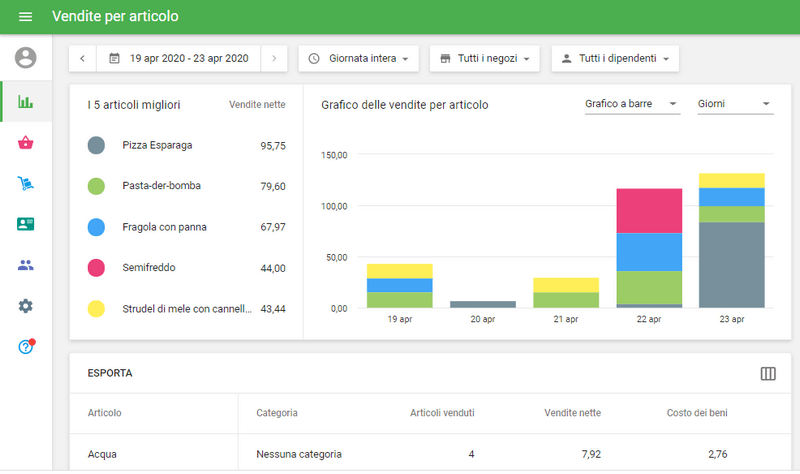Click the user account avatar icon
Screen dimensions: 800x474
(26, 58)
